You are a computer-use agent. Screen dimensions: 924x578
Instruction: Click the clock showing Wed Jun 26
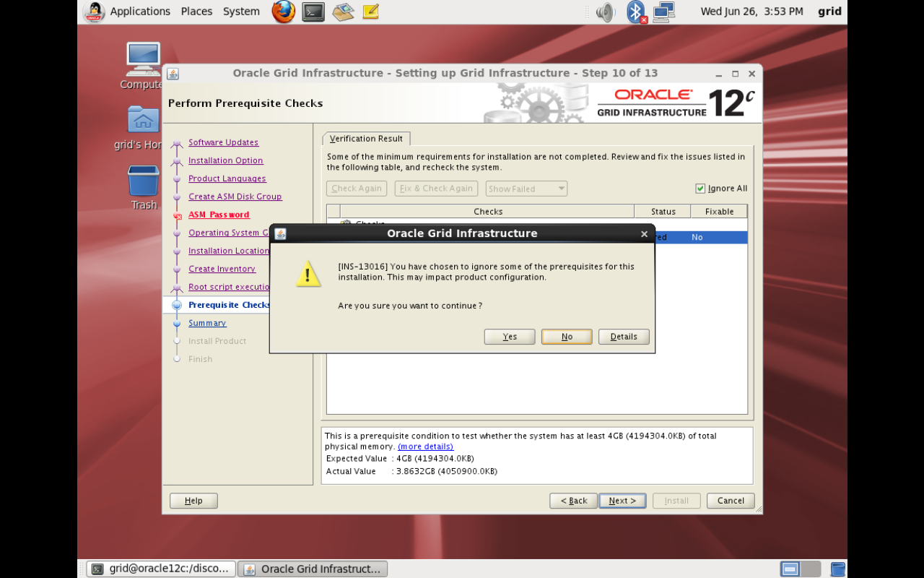751,12
